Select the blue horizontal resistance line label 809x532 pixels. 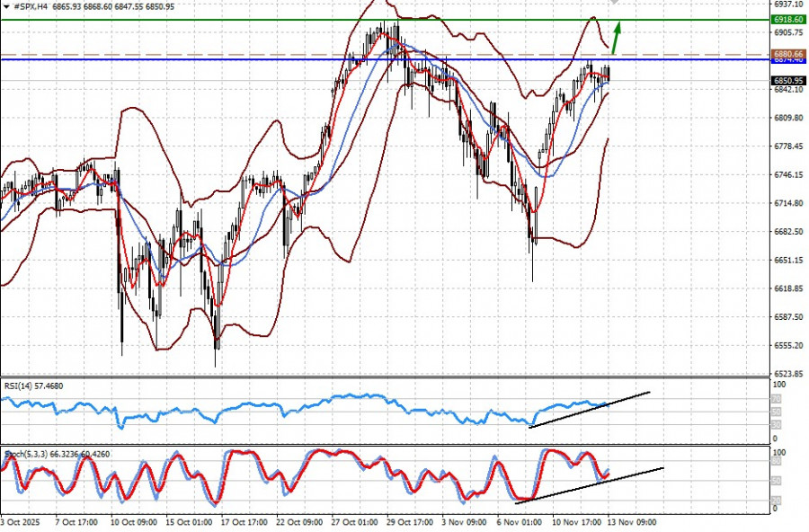[x=788, y=60]
